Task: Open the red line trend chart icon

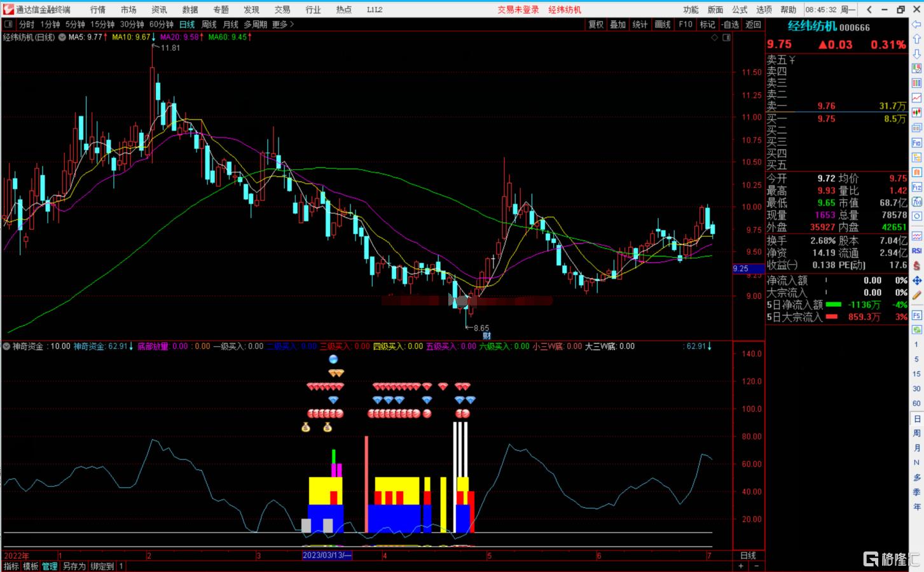Action: 916,98
